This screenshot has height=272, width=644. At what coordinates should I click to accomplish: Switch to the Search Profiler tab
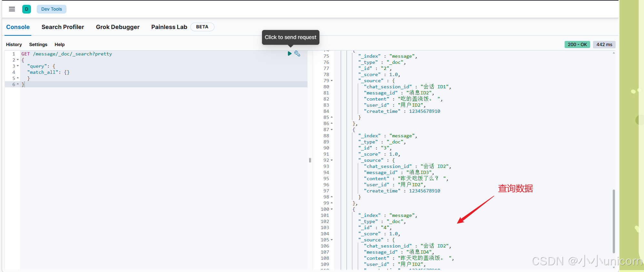[63, 27]
